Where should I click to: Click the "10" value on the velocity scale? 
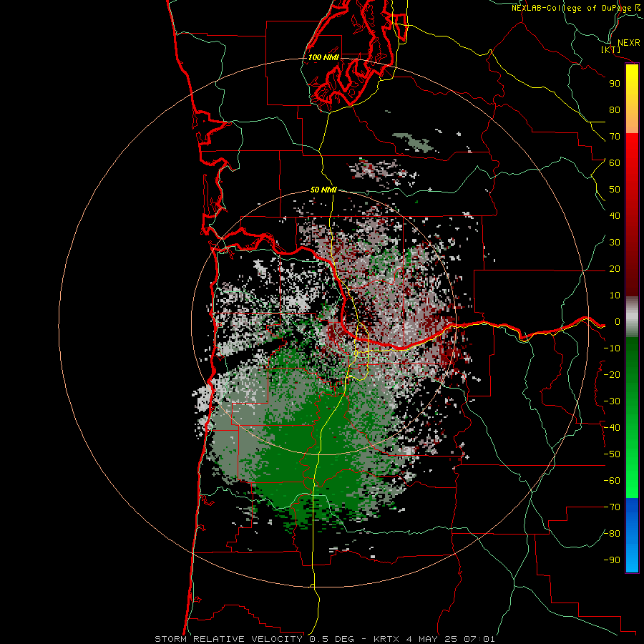[615, 296]
